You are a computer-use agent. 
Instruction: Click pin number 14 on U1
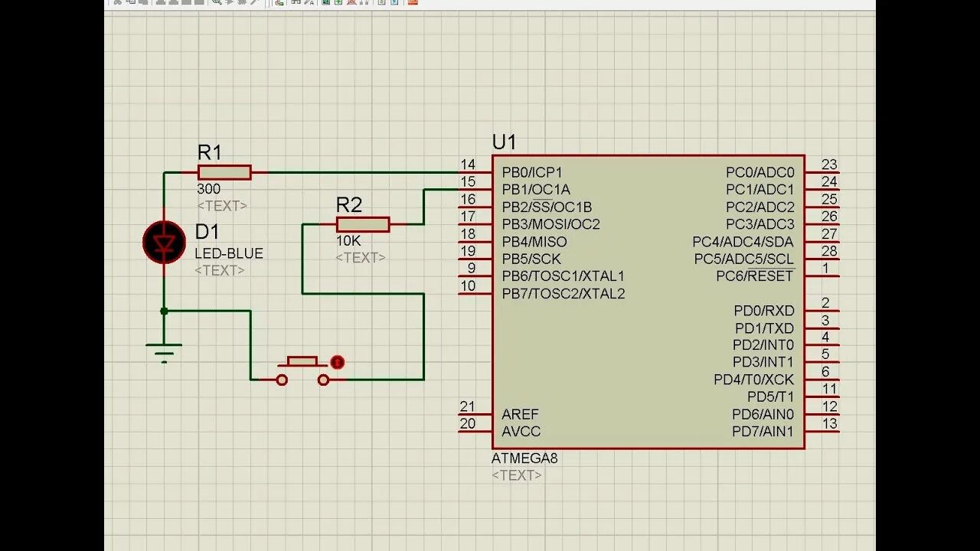(x=467, y=165)
